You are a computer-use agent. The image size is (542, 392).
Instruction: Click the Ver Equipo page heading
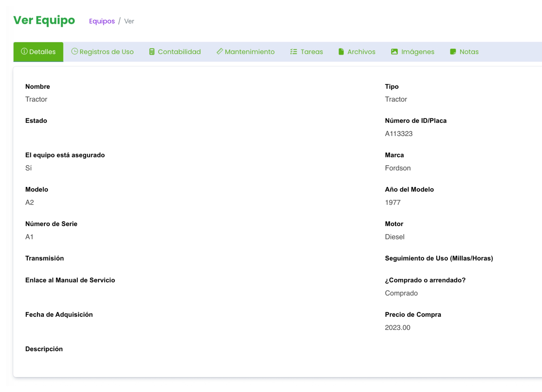click(44, 20)
